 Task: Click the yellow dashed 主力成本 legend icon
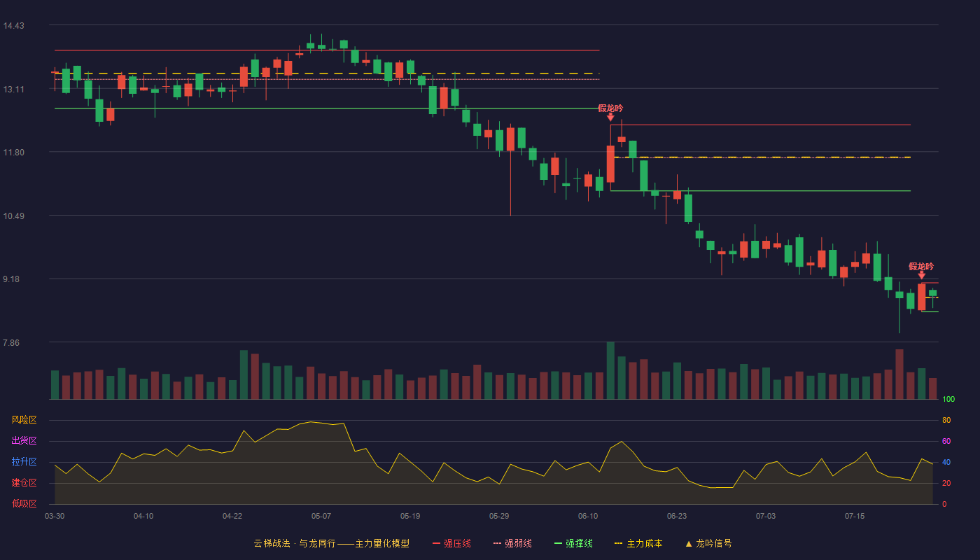619,543
